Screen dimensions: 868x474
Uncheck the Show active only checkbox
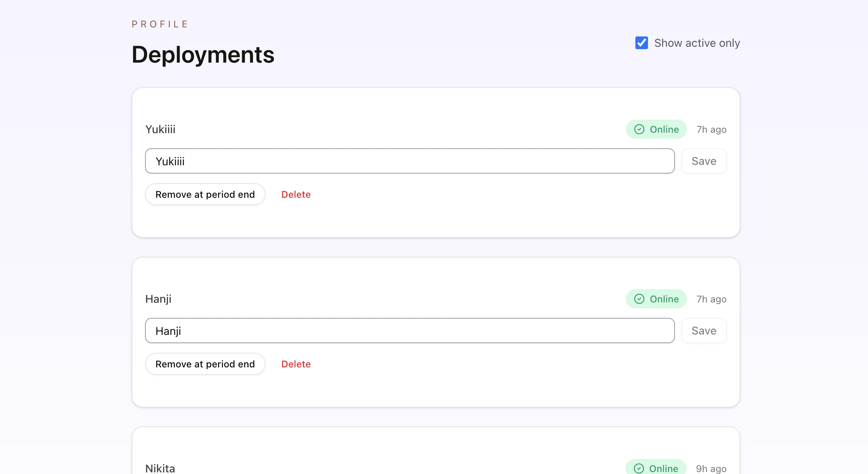641,43
